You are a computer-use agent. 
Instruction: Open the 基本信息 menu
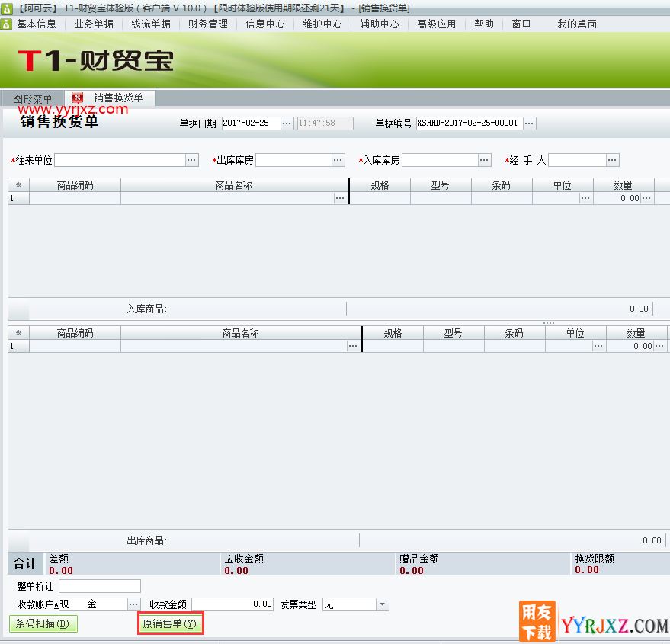pyautogui.click(x=37, y=24)
